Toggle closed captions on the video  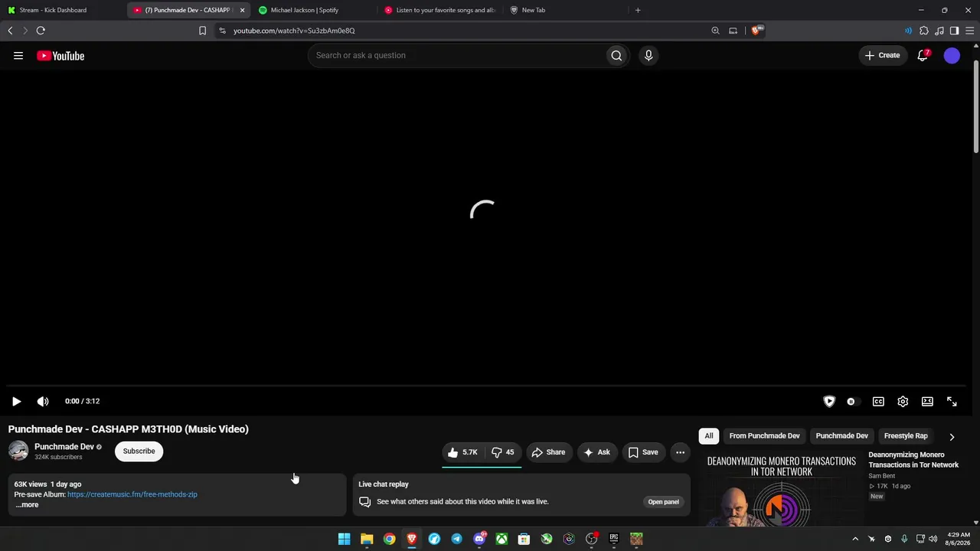878,401
